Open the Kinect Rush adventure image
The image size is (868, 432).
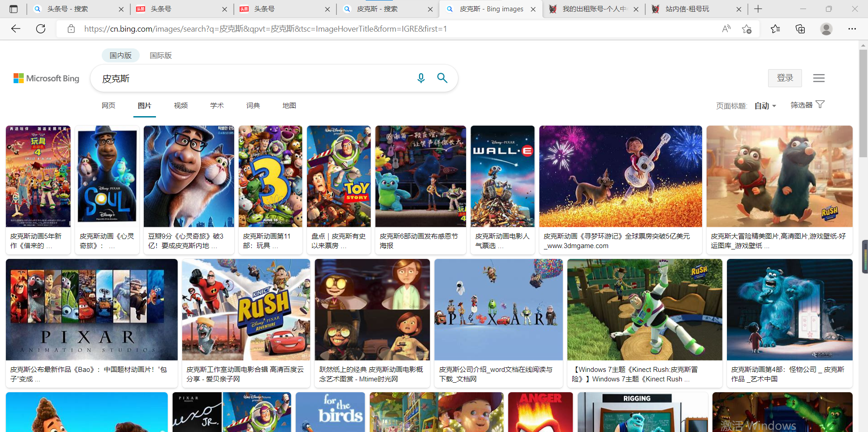(246, 310)
